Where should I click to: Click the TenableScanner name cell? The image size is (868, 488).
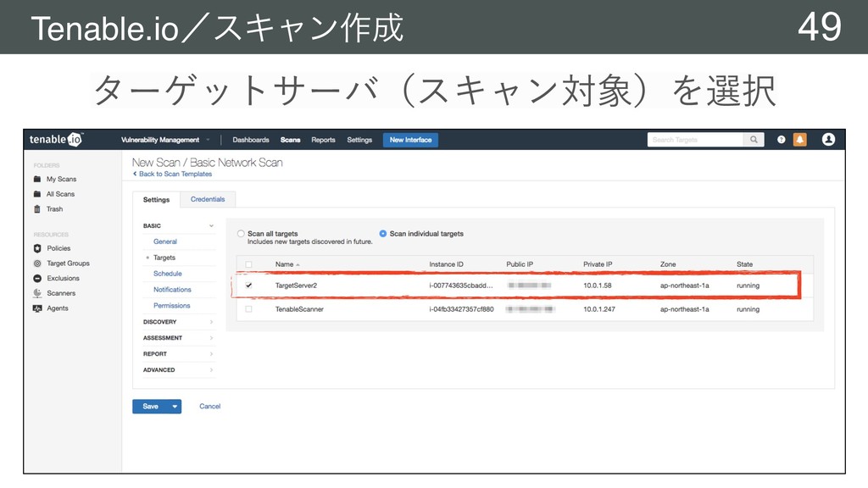tap(299, 309)
